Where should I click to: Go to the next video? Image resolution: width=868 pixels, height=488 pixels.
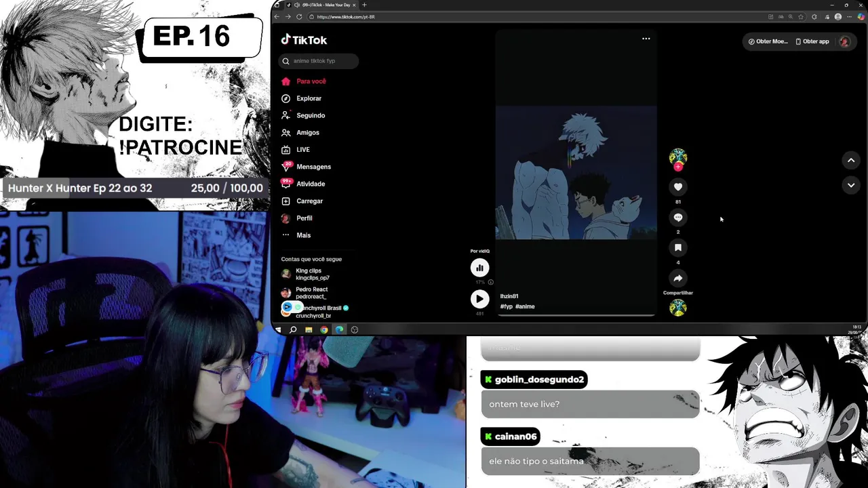click(x=851, y=185)
